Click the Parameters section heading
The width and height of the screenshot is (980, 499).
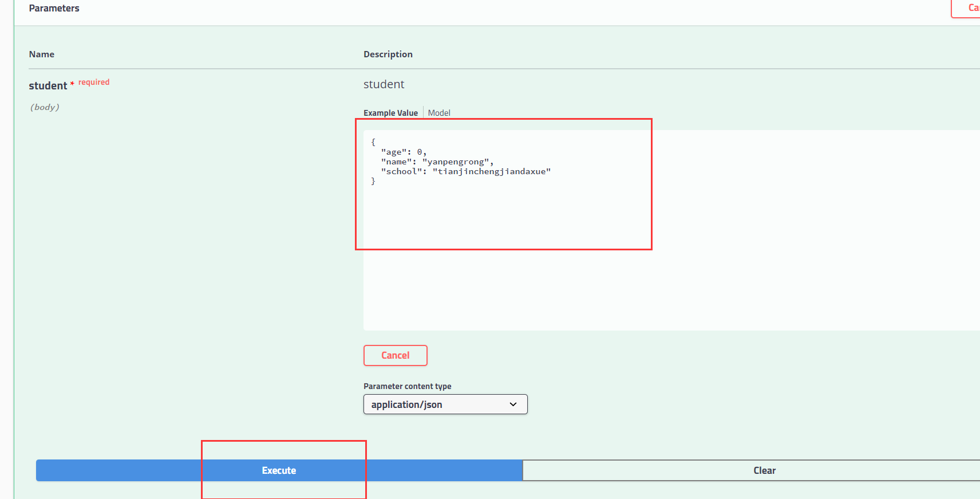(54, 8)
